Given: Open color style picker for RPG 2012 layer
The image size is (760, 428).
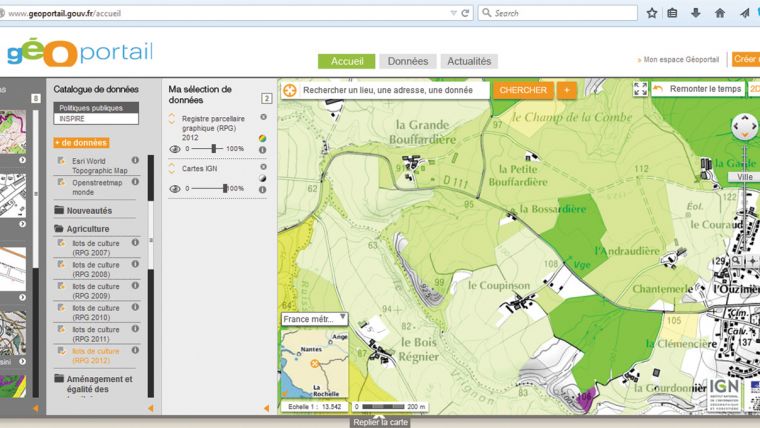Looking at the screenshot, I should pyautogui.click(x=262, y=138).
